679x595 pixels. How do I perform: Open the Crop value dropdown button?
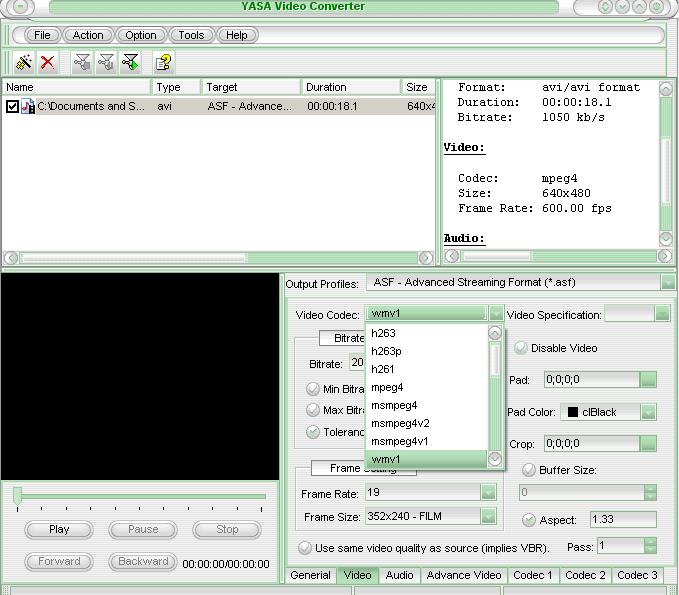pos(648,443)
